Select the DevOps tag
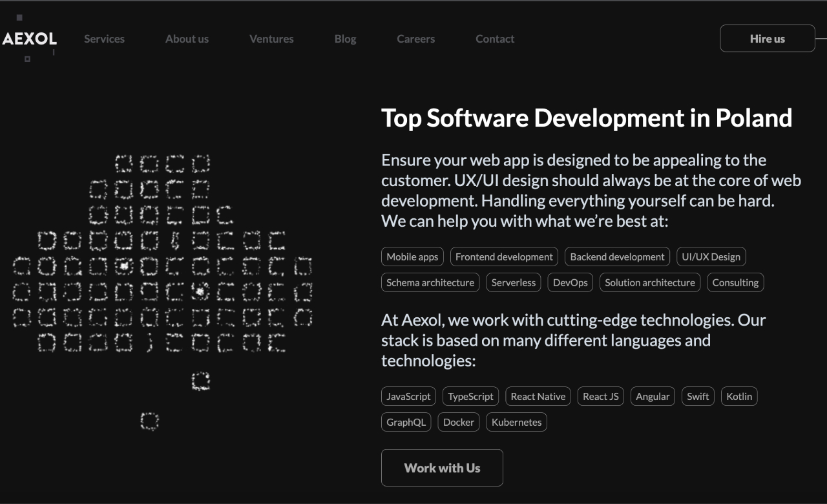Screen dimensions: 827x504 tap(571, 282)
